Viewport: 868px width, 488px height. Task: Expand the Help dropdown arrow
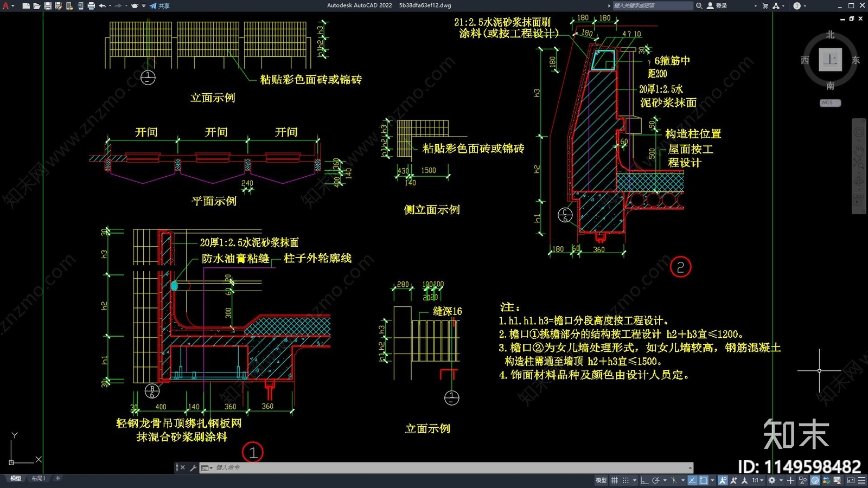tap(805, 5)
